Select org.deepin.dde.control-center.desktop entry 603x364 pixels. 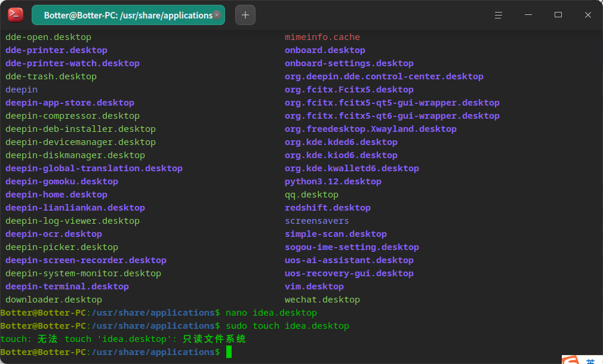(x=384, y=76)
